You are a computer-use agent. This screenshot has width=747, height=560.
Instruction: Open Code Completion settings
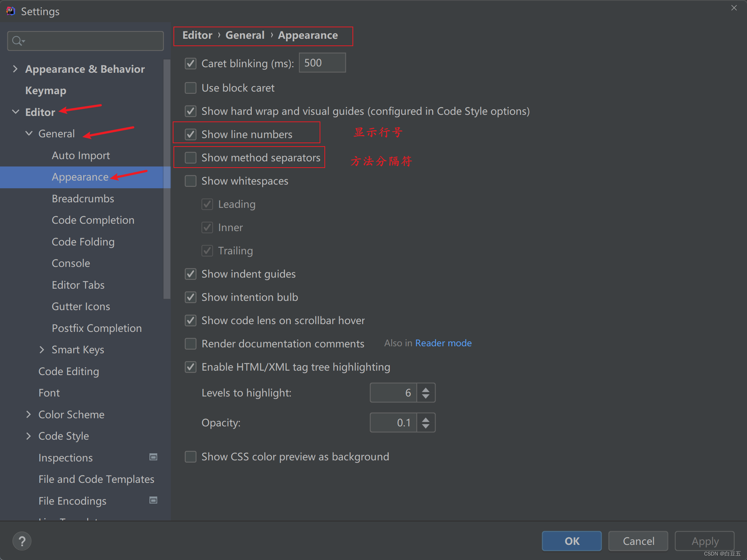point(93,220)
